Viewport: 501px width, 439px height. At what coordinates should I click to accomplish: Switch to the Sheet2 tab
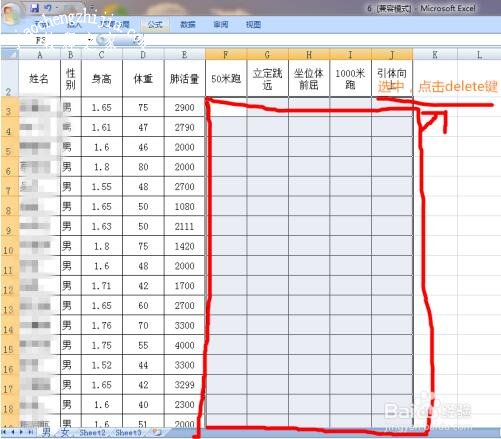click(92, 433)
